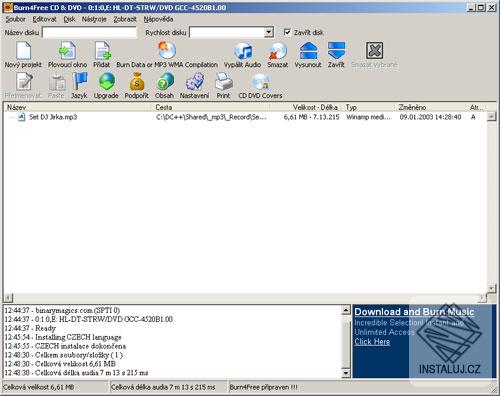Open the Disk menu
The height and width of the screenshot is (396, 500).
coord(69,19)
